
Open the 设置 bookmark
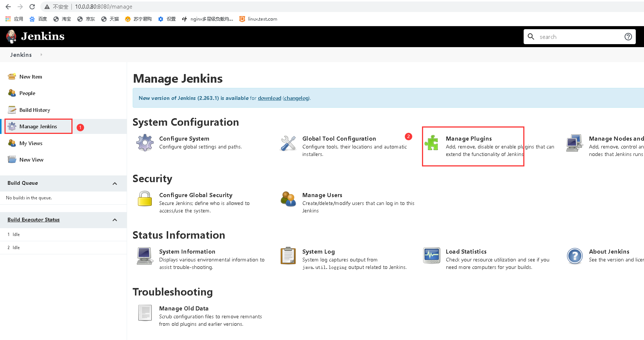click(x=167, y=19)
